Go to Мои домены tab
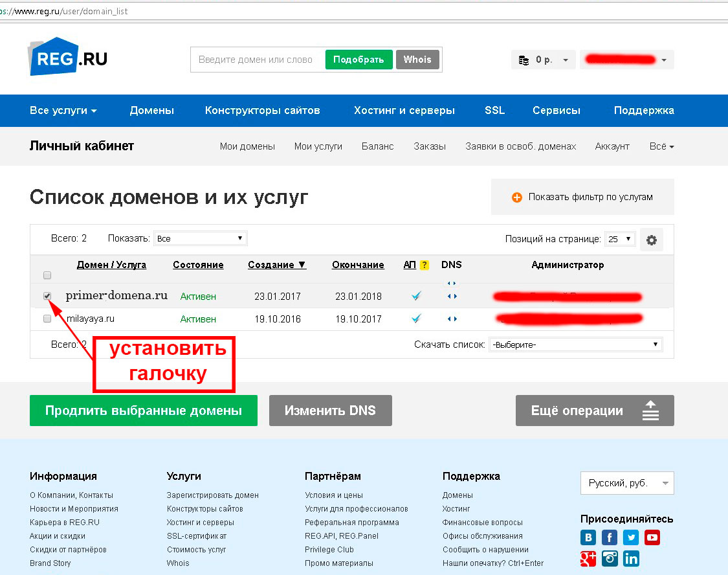This screenshot has height=575, width=728. coord(247,146)
